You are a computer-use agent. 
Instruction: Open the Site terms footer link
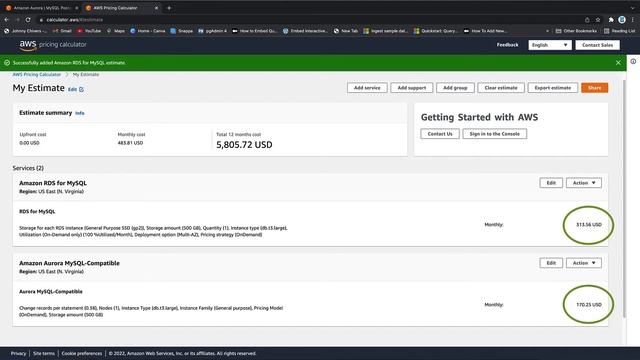point(44,353)
